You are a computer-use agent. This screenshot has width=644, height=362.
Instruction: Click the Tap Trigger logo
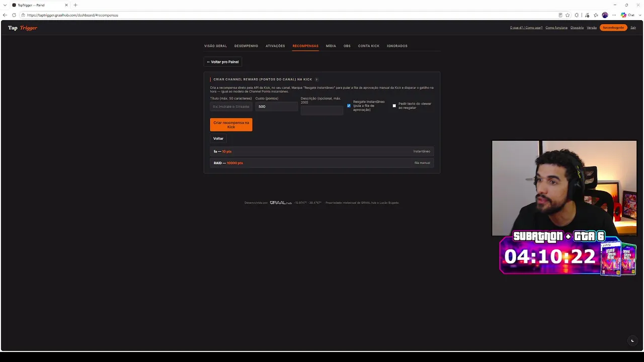click(x=23, y=28)
